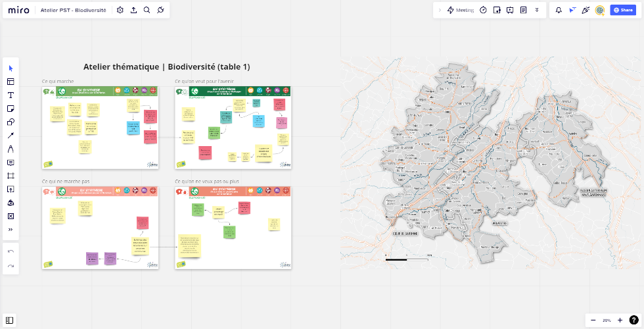Screen dimensions: 644x329
Task: Open notifications bell
Action: tap(559, 11)
